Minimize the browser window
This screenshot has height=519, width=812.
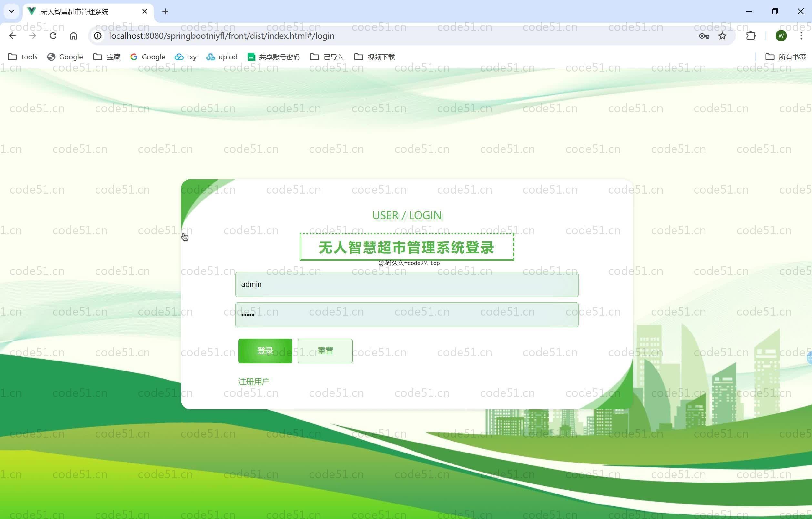click(x=749, y=12)
